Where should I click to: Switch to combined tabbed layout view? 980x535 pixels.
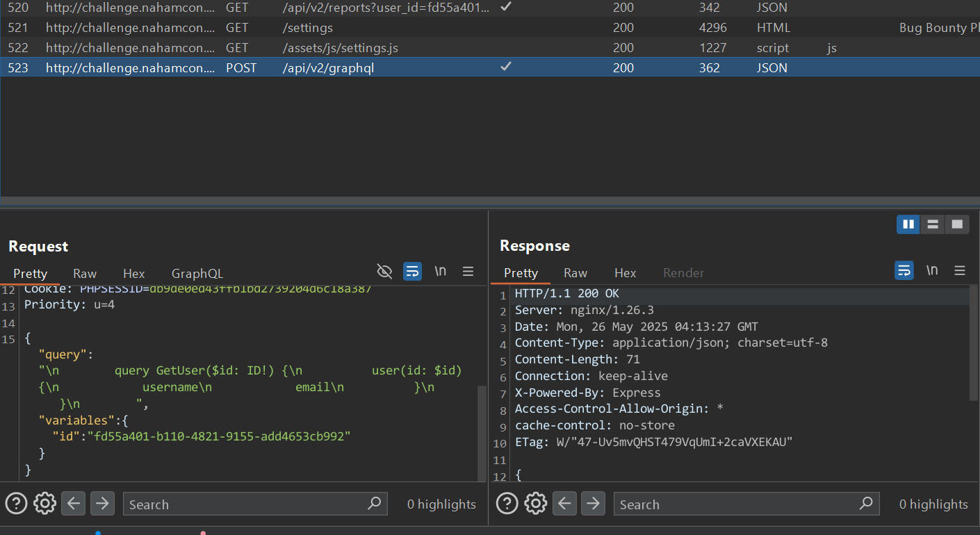957,224
